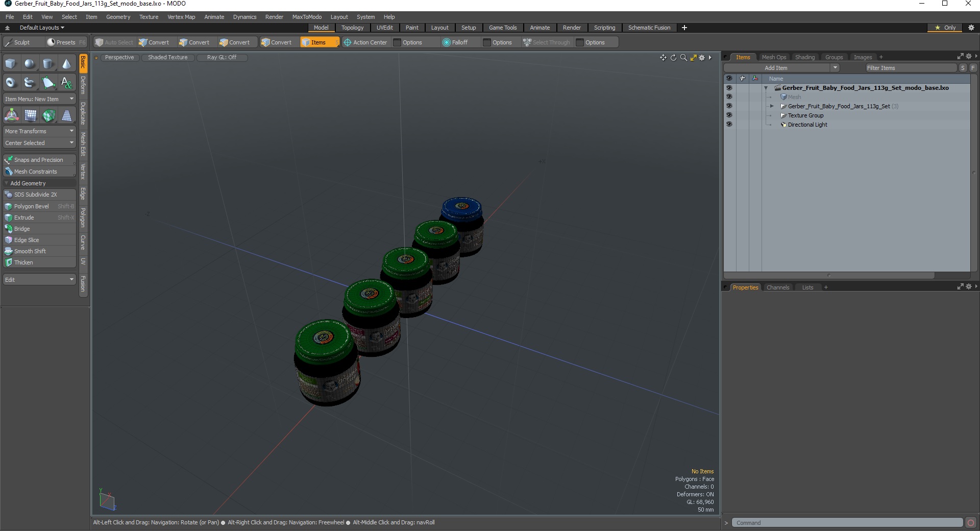Select the SDS Subdivide 2X tool
This screenshot has width=980, height=531.
coord(39,195)
